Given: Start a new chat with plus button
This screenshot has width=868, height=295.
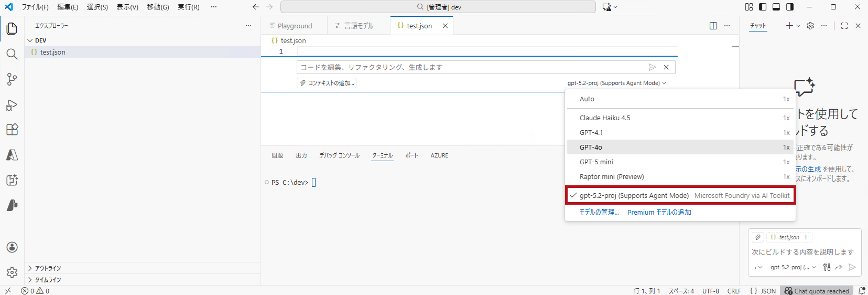Looking at the screenshot, I should point(789,26).
